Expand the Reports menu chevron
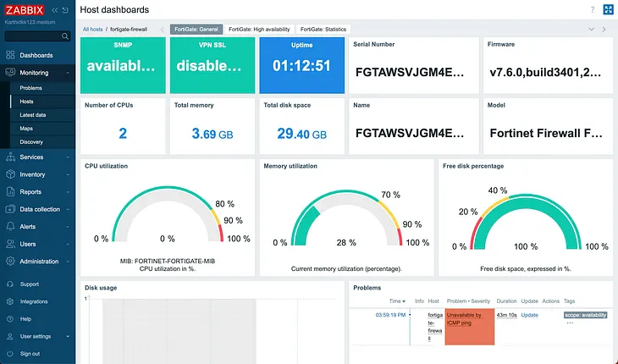This screenshot has width=618, height=364. click(68, 192)
